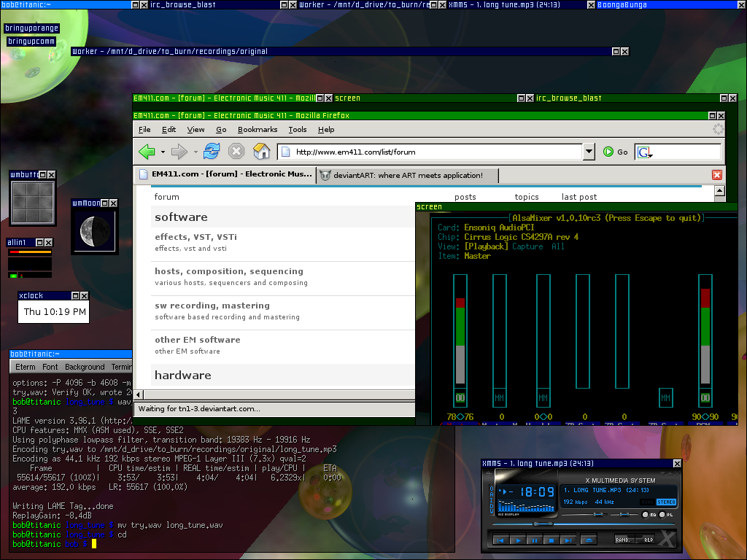Open the Background menu in Eterm

(x=85, y=367)
